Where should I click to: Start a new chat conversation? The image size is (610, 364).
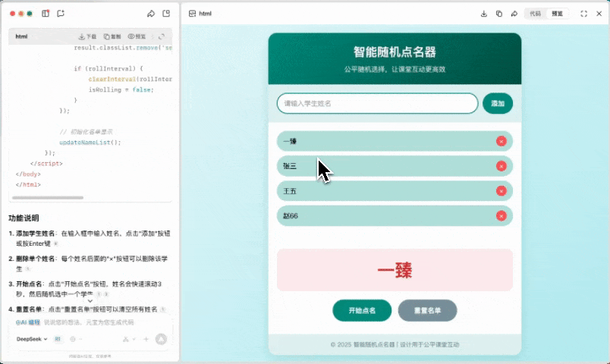(61, 14)
